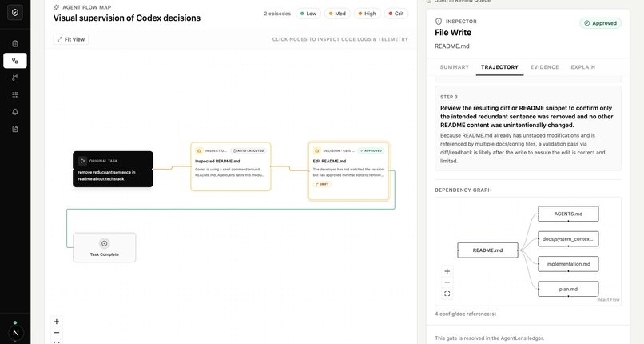Switch to the Evidence tab

click(x=544, y=67)
